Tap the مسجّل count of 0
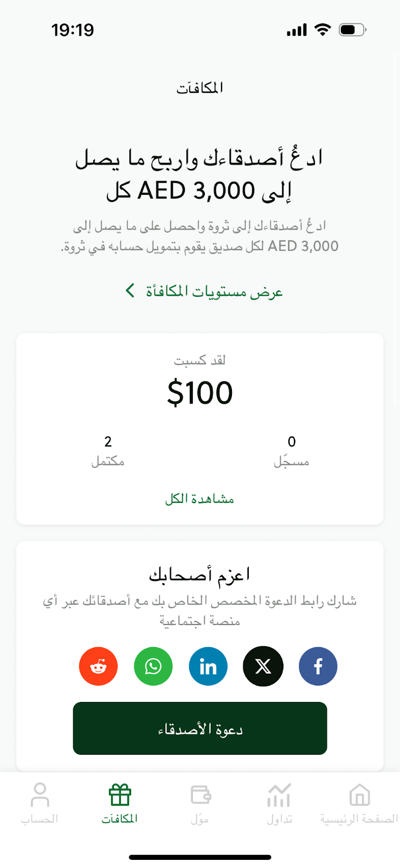 tap(292, 442)
